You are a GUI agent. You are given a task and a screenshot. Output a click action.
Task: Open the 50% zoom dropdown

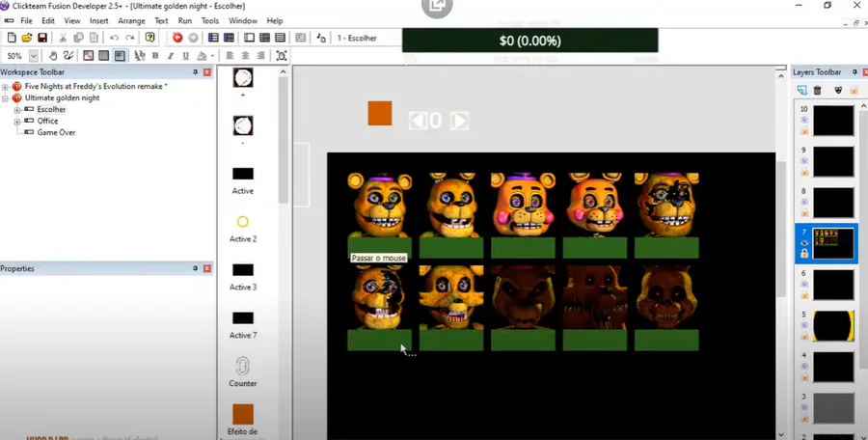click(34, 55)
